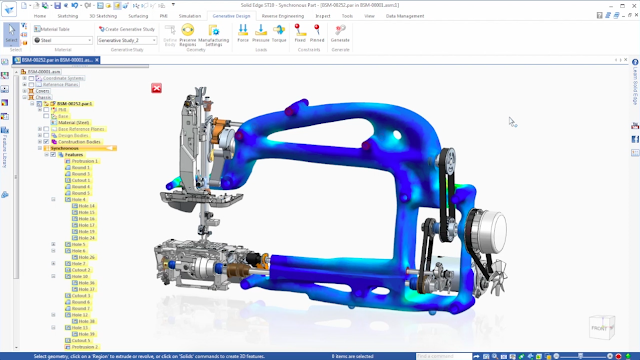The image size is (640, 360).
Task: Select the Force load tool
Action: click(243, 33)
